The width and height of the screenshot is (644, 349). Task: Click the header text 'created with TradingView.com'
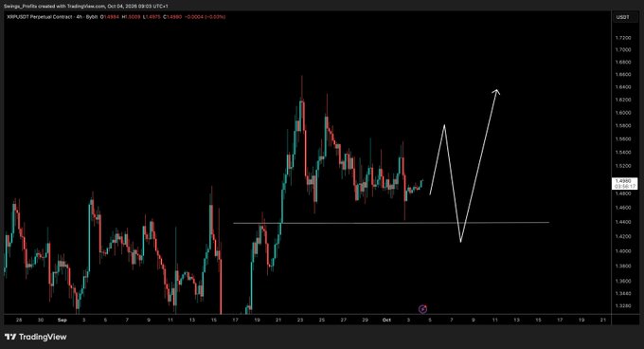pos(71,7)
